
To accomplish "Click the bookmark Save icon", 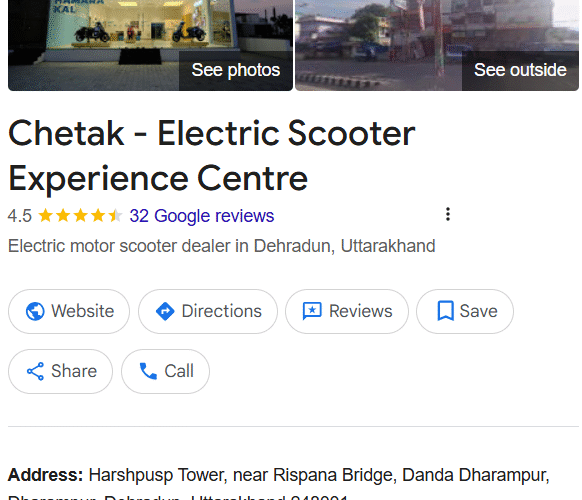I will click(x=445, y=311).
